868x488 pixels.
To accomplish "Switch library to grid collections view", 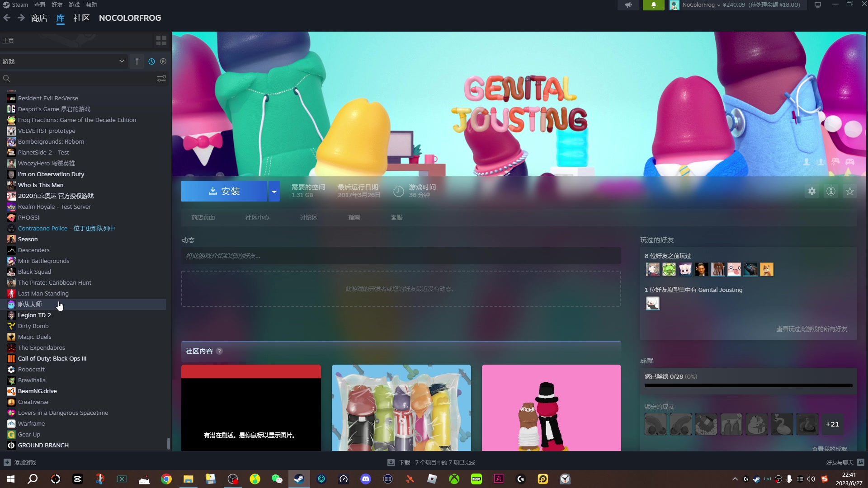I will 161,41.
